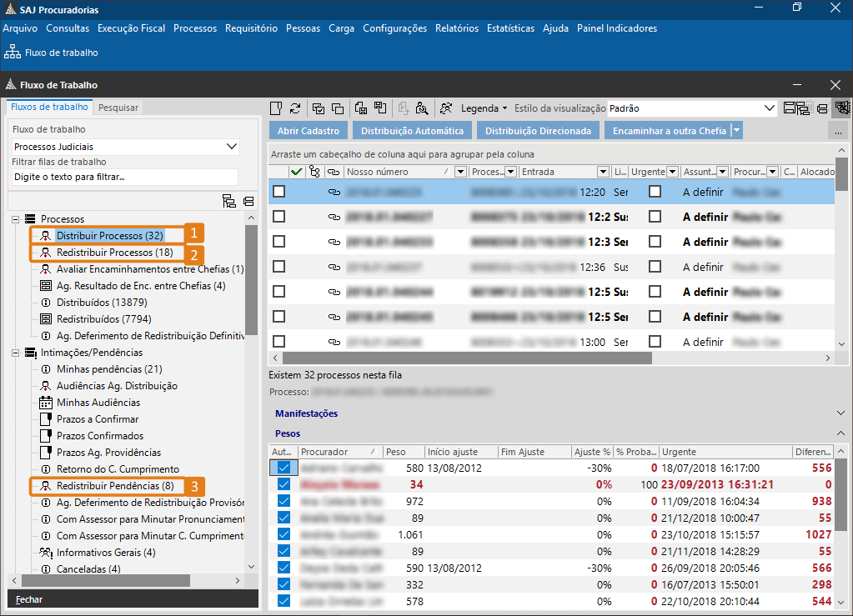Click the collapse-all tree icon above the queue list
The height and width of the screenshot is (616, 853).
point(248,201)
